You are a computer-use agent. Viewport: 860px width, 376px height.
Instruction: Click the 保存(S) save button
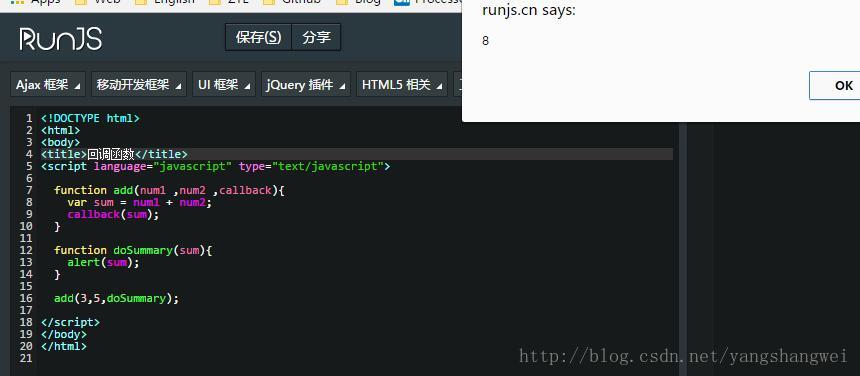258,37
